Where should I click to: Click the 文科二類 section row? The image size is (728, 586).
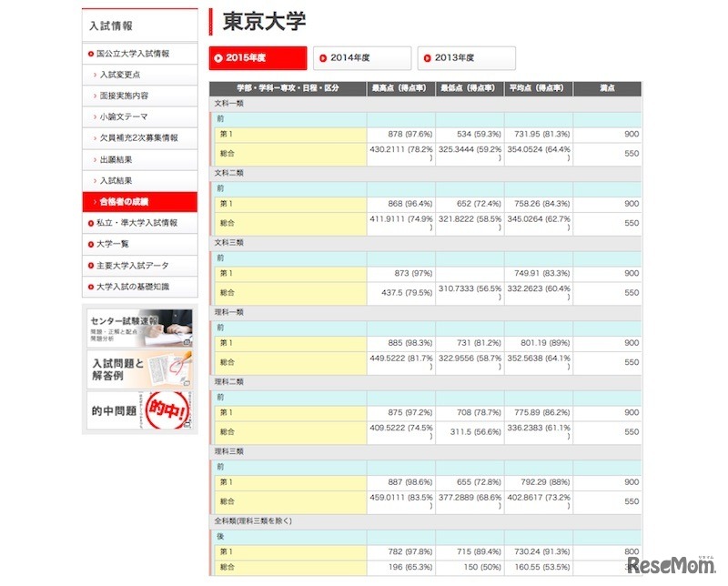pos(425,173)
